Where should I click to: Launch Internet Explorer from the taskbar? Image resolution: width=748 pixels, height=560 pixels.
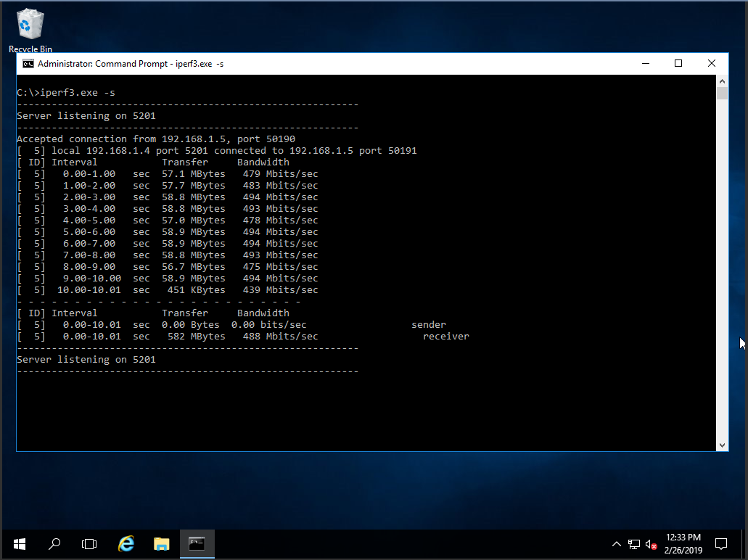pos(126,544)
